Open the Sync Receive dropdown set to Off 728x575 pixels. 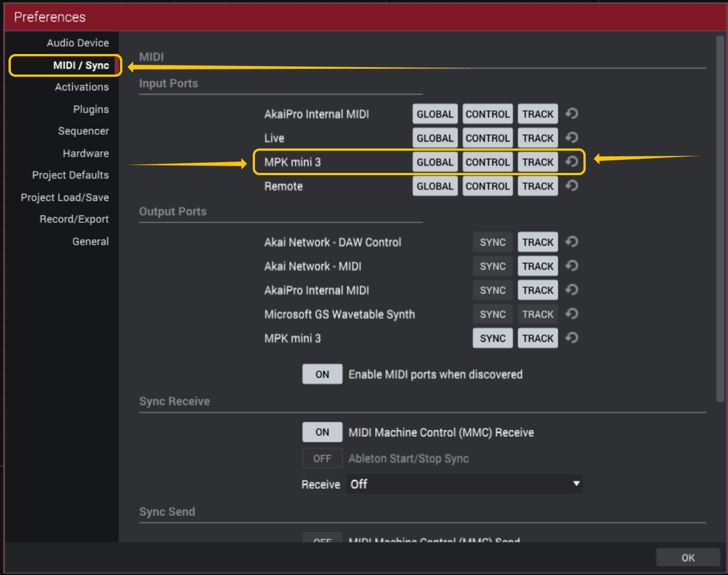coord(464,484)
